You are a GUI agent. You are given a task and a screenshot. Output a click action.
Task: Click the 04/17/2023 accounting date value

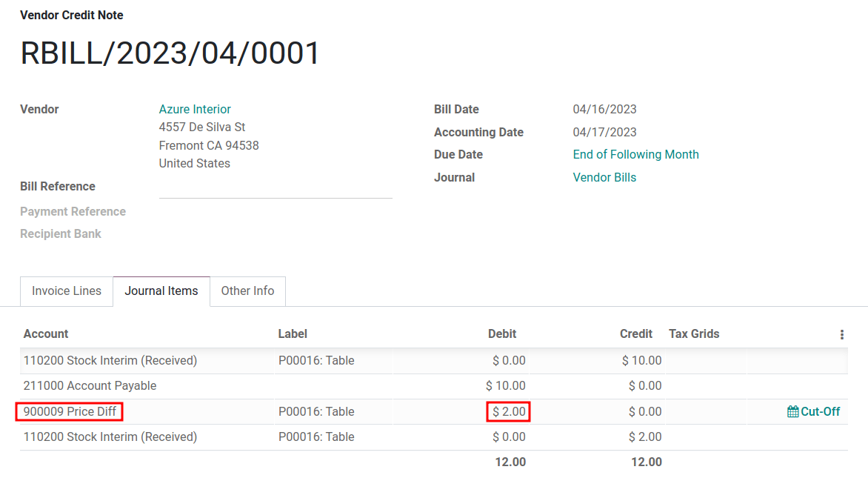click(x=604, y=133)
